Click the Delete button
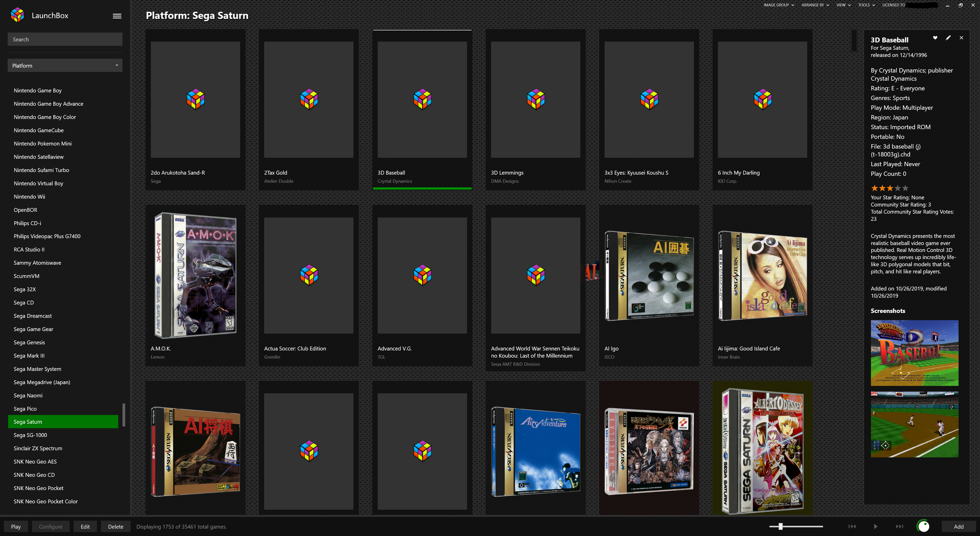 coord(116,527)
